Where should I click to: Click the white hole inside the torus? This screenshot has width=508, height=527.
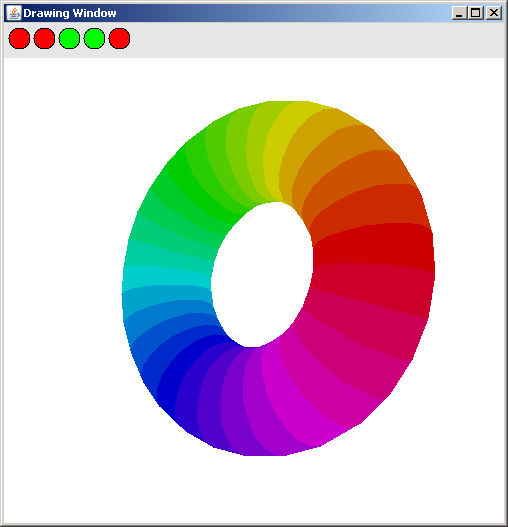point(262,274)
